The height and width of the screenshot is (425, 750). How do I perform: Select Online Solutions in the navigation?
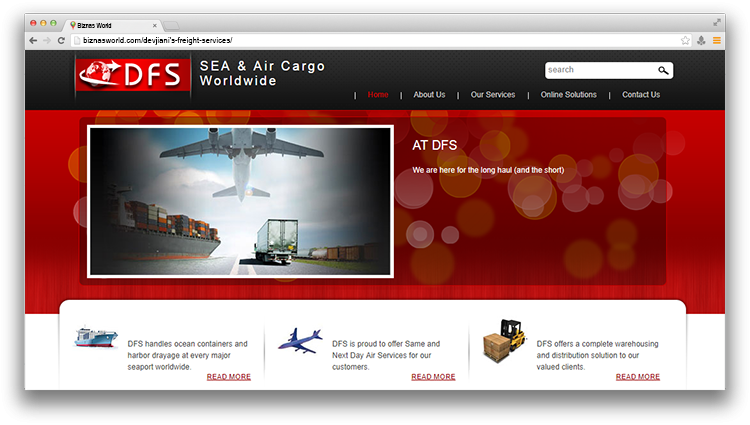pyautogui.click(x=568, y=95)
